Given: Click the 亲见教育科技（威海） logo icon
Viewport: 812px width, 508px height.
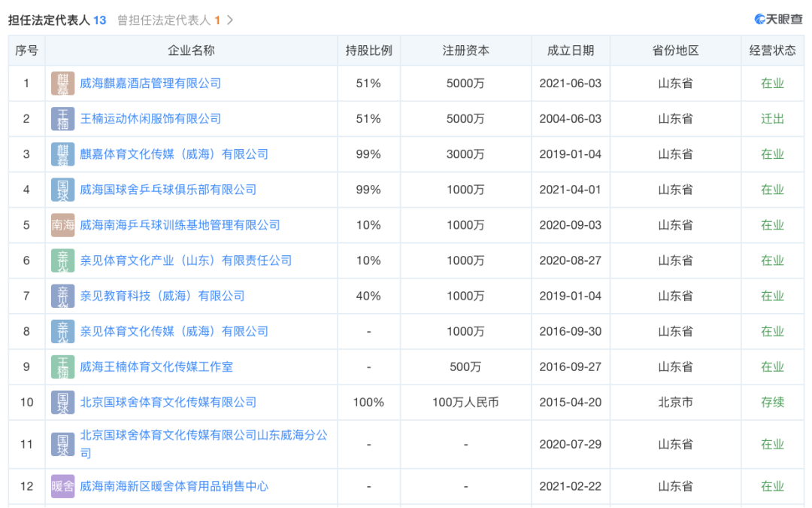Looking at the screenshot, I should (62, 296).
